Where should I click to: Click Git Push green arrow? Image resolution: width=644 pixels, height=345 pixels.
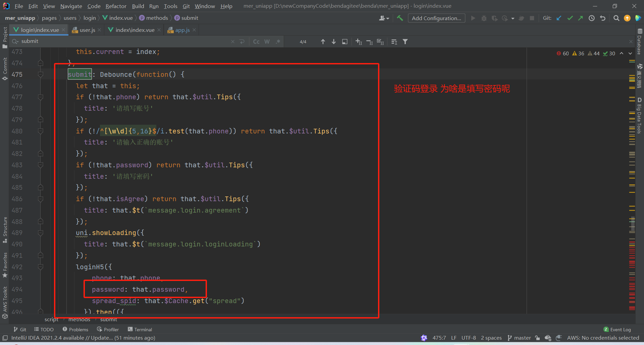pyautogui.click(x=581, y=18)
